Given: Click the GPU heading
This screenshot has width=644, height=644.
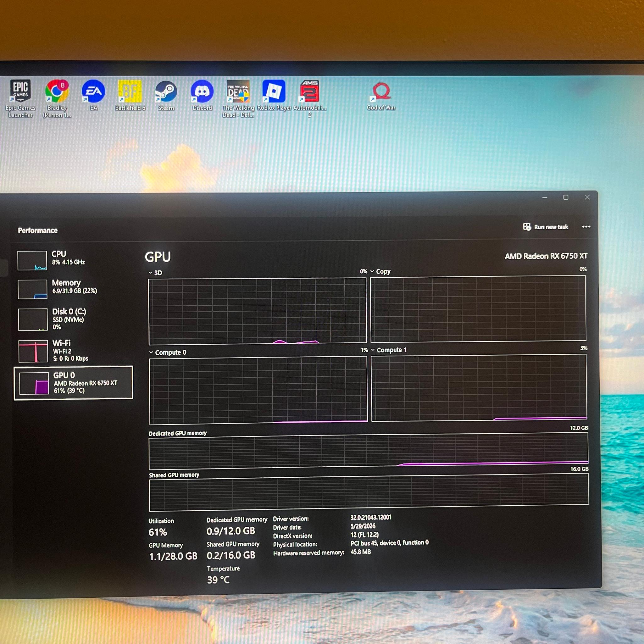Looking at the screenshot, I should (158, 257).
